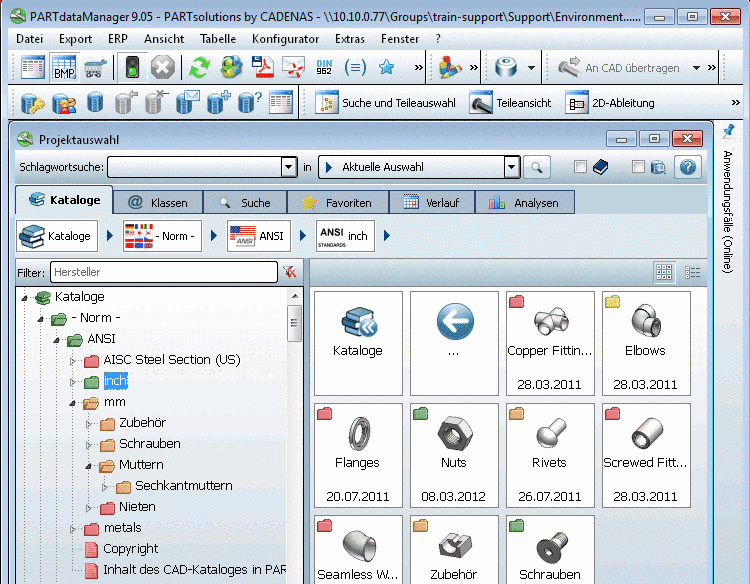
Task: Switch to the Analysen tab
Action: coord(525,203)
